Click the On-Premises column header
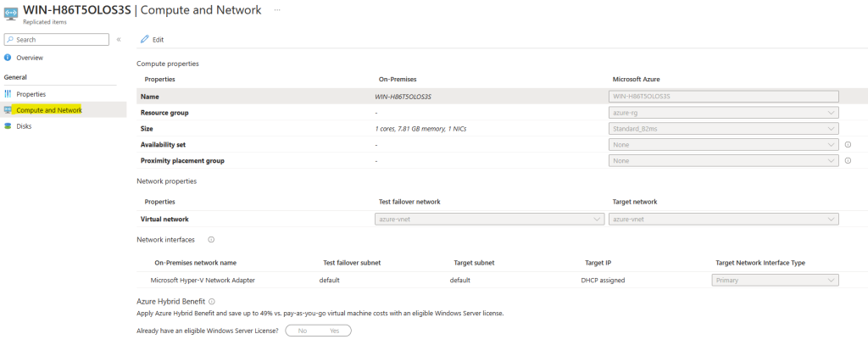This screenshot has height=345, width=868. [398, 79]
